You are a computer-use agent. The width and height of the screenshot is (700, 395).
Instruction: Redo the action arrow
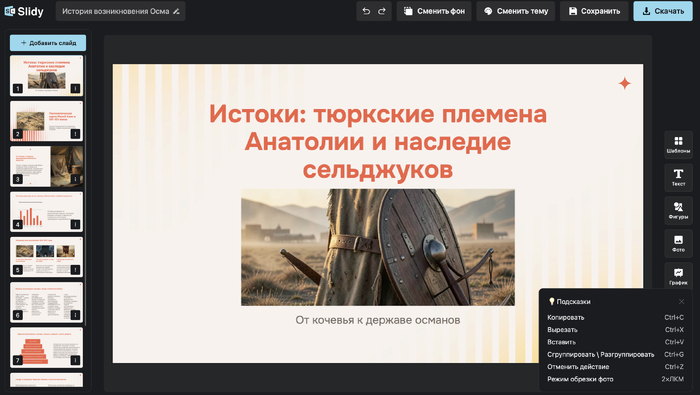click(382, 11)
